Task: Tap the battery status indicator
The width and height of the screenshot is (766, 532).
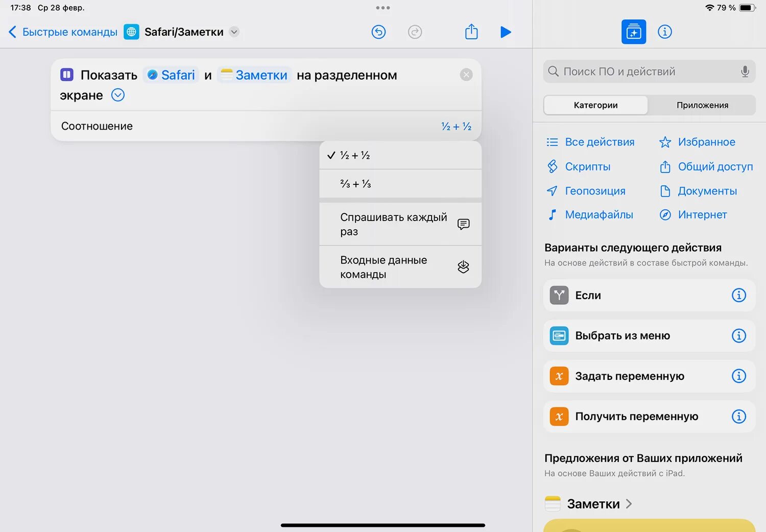Action: [748, 8]
